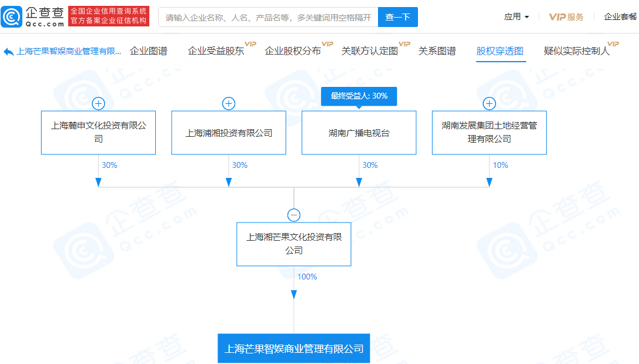
Task: Expand shareholders of 湖南广播电视台
Action: tap(359, 103)
